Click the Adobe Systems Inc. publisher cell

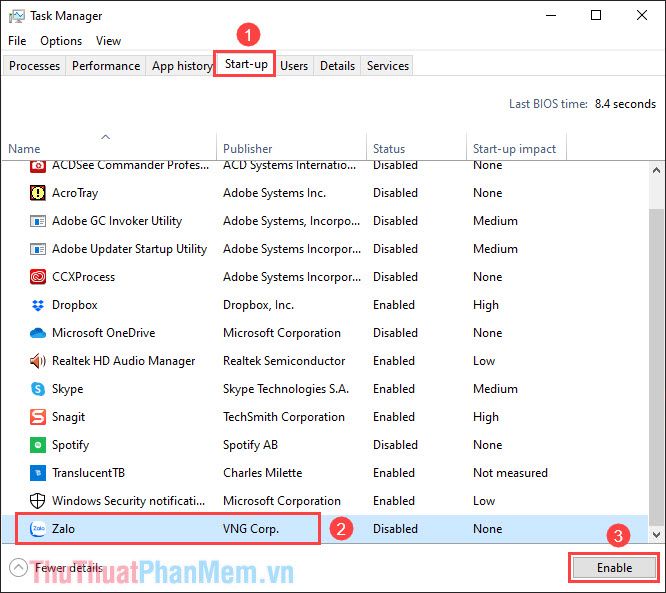pyautogui.click(x=274, y=193)
